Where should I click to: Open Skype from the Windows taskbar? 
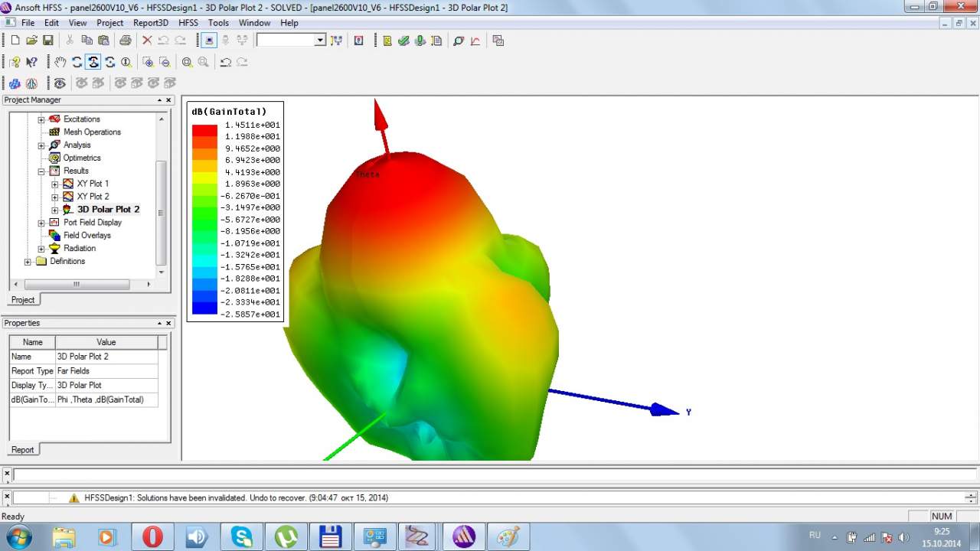pyautogui.click(x=242, y=536)
